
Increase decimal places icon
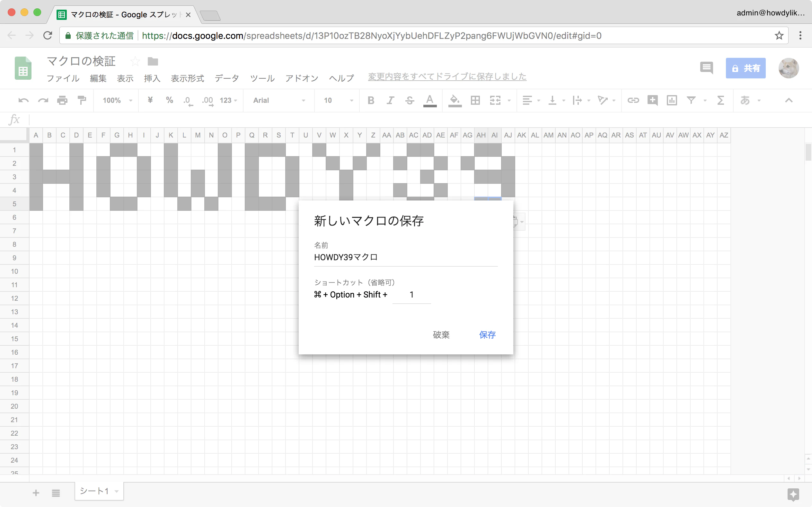click(x=207, y=101)
